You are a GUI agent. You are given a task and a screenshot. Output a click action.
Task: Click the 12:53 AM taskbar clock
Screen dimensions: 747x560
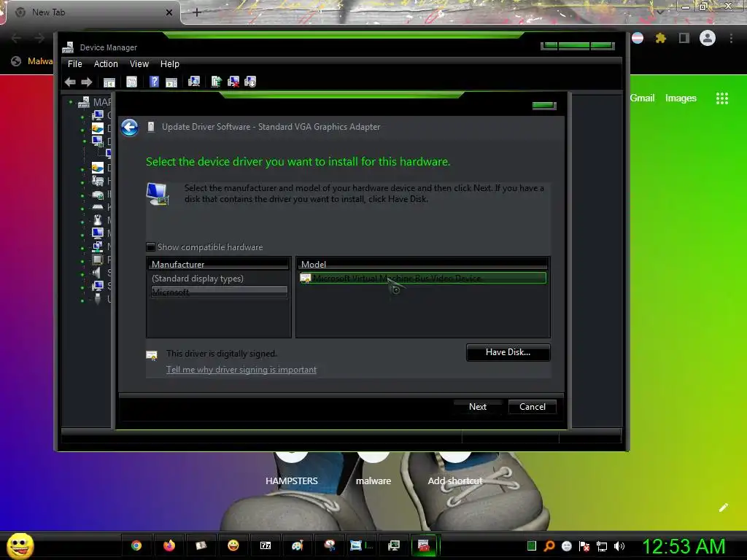pyautogui.click(x=684, y=546)
